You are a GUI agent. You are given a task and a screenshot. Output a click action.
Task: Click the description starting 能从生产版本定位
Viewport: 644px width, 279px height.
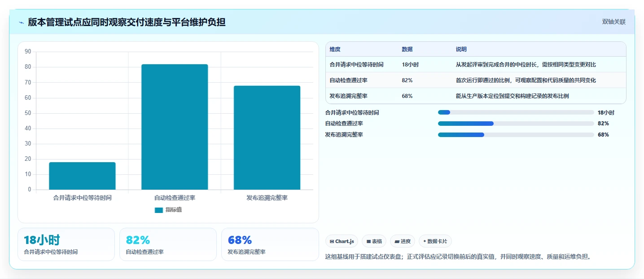pyautogui.click(x=512, y=96)
